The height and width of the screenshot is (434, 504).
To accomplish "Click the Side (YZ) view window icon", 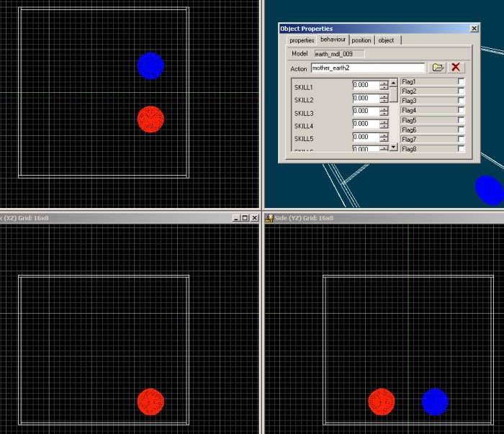I will 269,218.
